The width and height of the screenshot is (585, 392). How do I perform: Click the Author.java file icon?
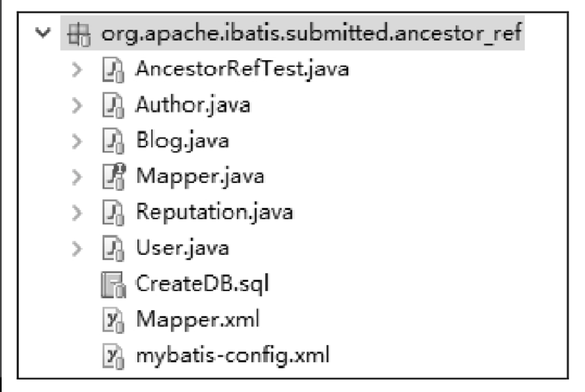[113, 106]
